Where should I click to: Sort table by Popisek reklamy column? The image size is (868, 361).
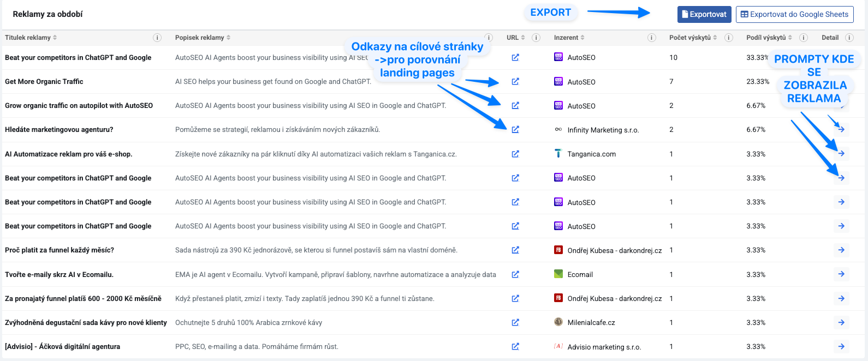[x=203, y=38]
